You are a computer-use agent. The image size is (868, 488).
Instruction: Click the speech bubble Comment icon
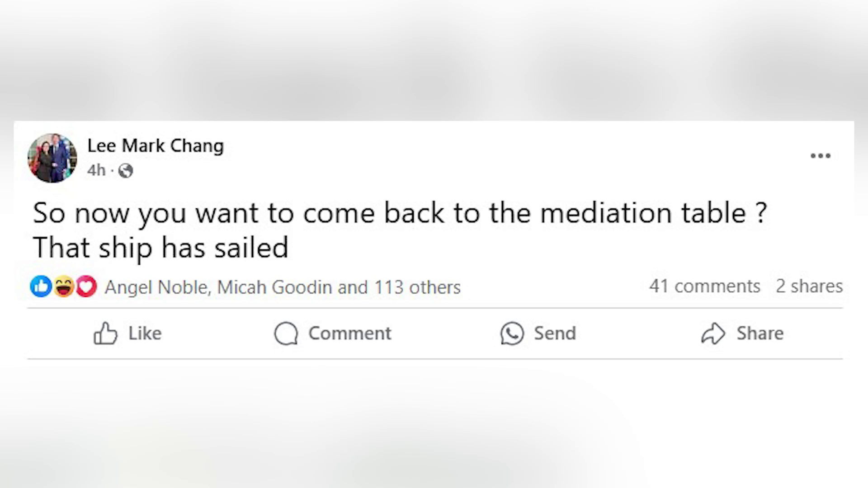point(286,333)
